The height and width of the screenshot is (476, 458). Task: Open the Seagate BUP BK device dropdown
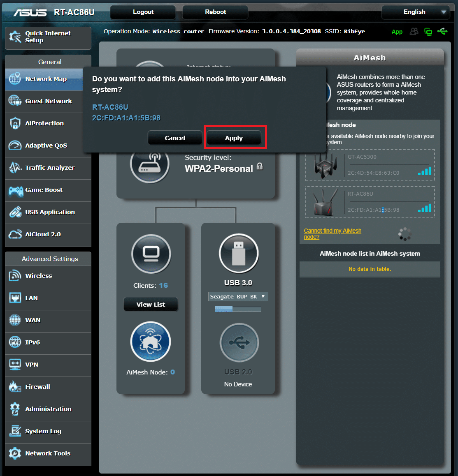(238, 297)
